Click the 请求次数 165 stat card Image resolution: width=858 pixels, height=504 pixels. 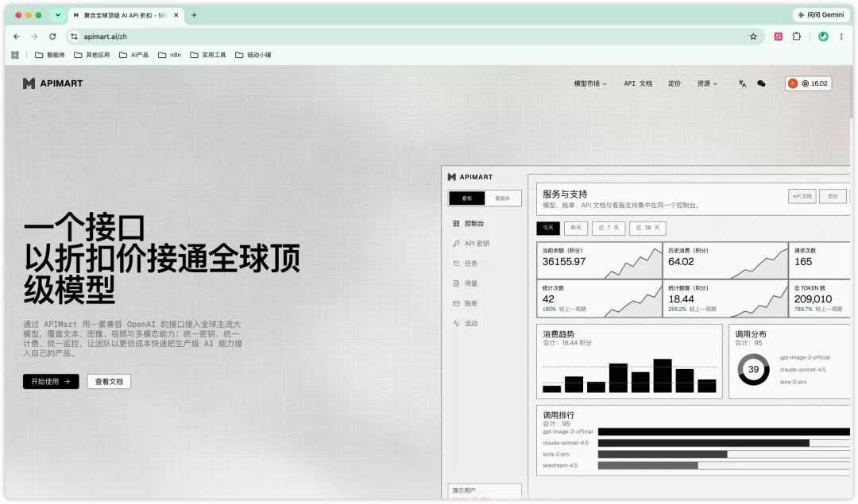[820, 261]
